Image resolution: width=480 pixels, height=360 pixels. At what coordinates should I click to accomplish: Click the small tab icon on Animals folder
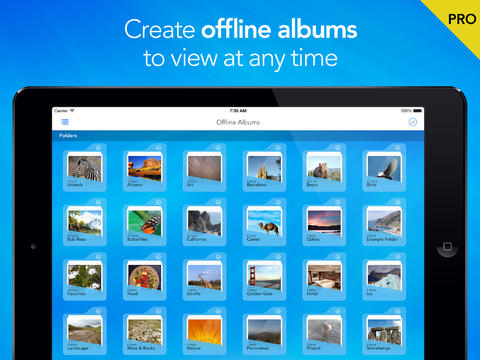tap(98, 148)
